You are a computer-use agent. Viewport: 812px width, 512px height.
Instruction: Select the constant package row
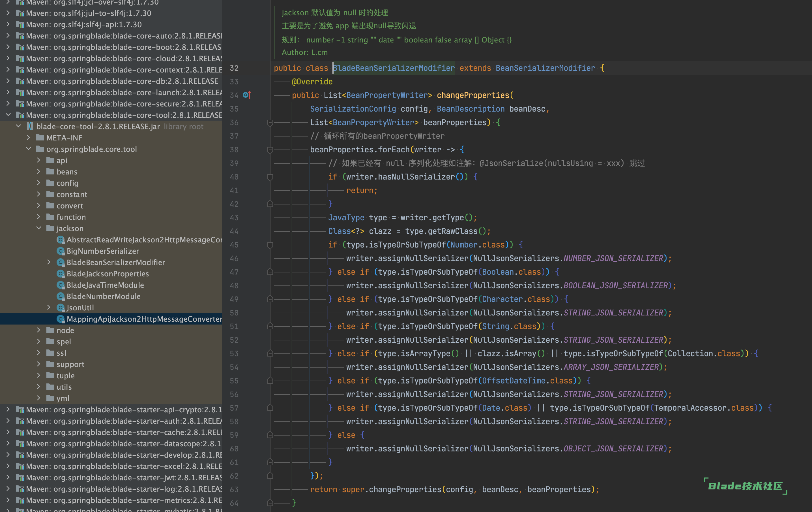coord(111,194)
